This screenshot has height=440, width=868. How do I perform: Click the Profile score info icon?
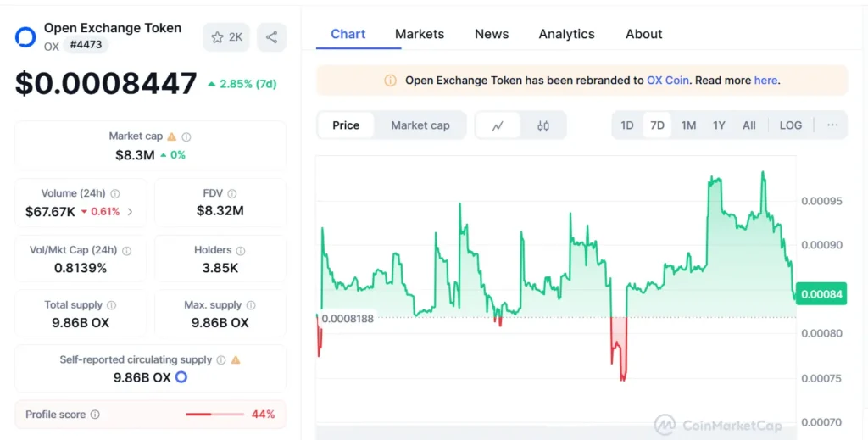(95, 415)
